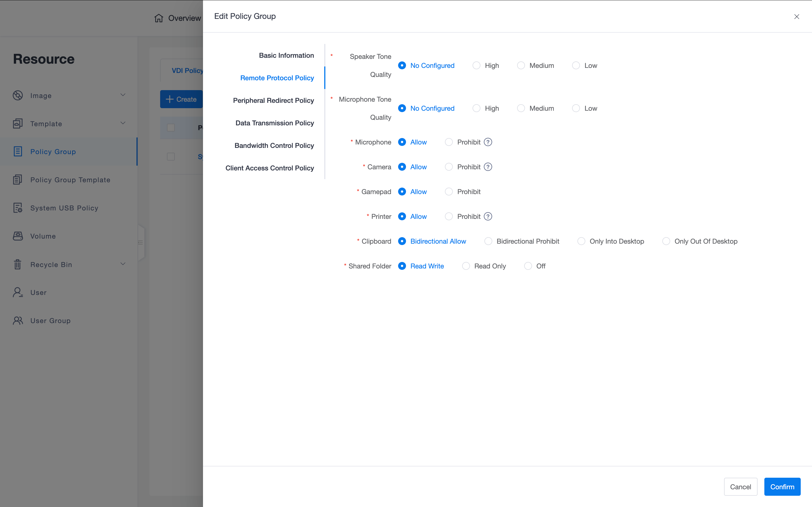Close the Edit Policy Group panel
Screen dimensions: 812x507
[x=796, y=16]
